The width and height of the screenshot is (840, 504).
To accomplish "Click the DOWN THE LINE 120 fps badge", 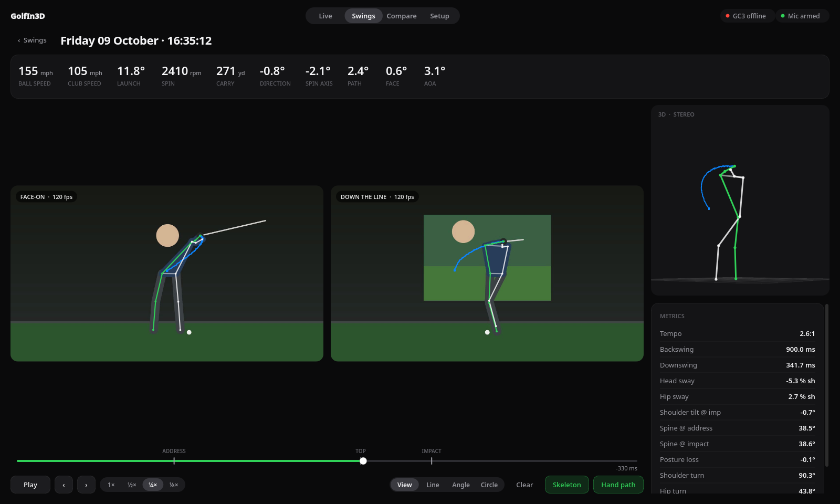I will coord(377,197).
